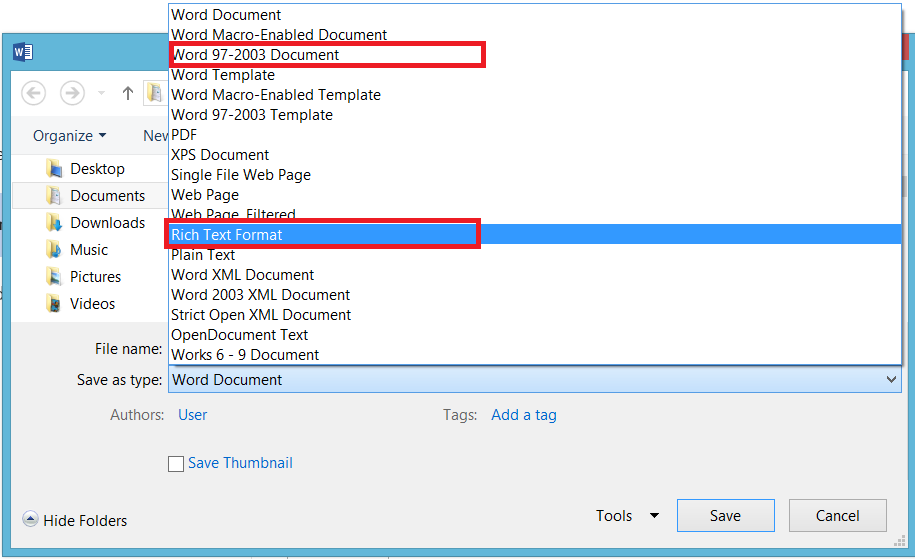Viewport: 915px width, 559px height.
Task: Click the Save as type dropdown arrow
Action: click(891, 379)
